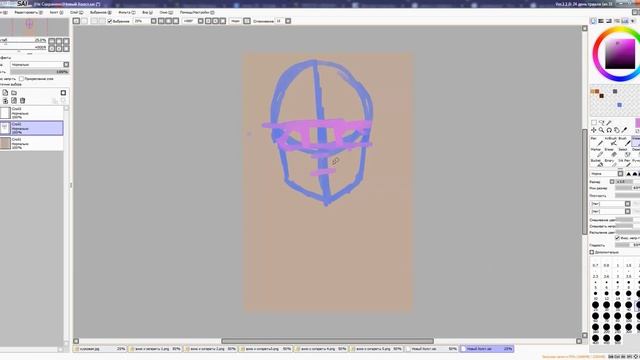Image resolution: width=640 pixels, height=360 pixels.
Task: Click the delete layer trash icon
Action: 22,100
